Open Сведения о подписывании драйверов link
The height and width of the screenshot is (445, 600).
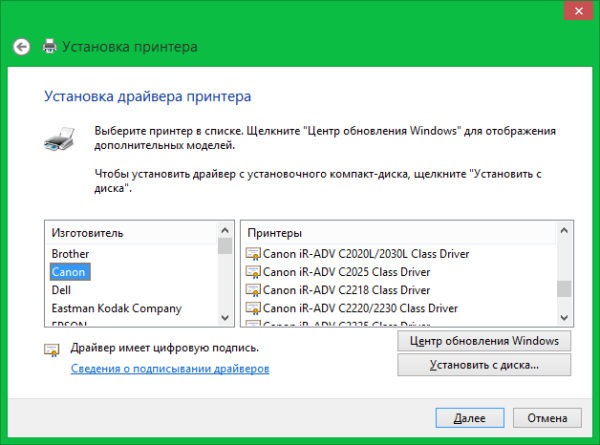tap(169, 368)
